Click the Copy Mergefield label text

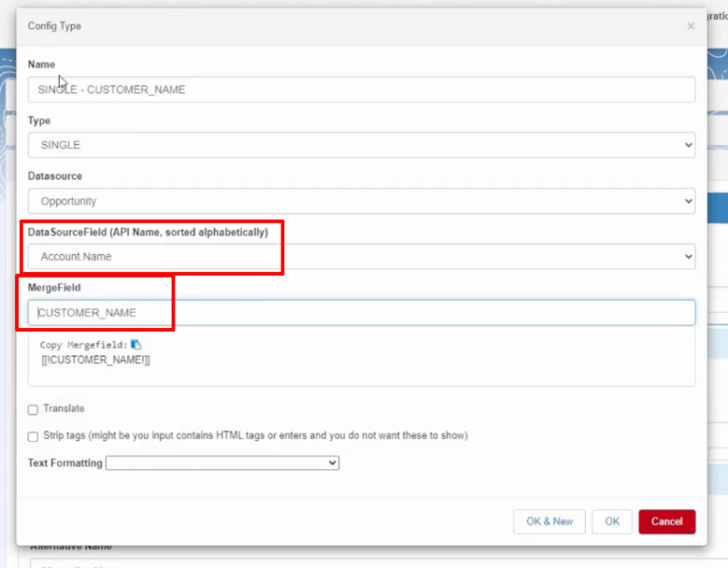[83, 345]
